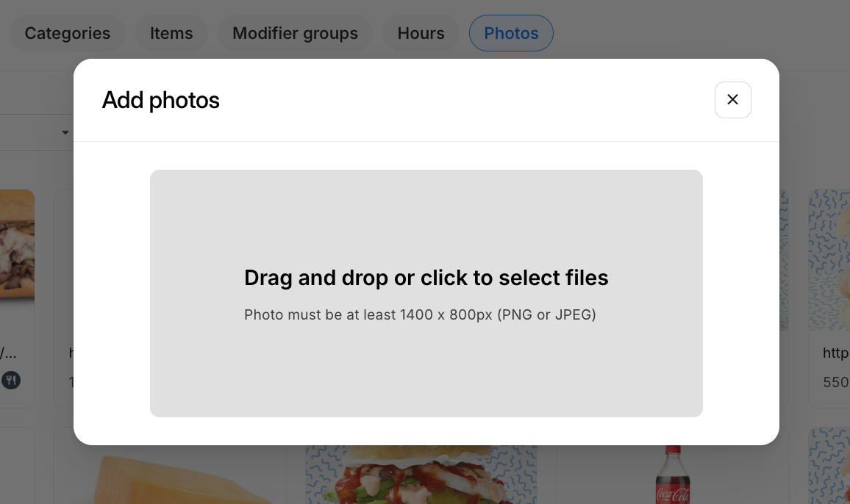Screen dimensions: 850x504
Task: Switch to the Categories tab
Action: click(68, 34)
